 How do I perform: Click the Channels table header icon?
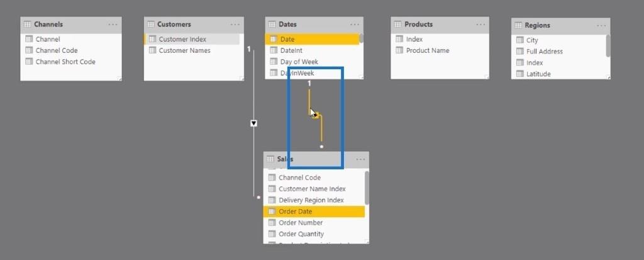coord(28,25)
